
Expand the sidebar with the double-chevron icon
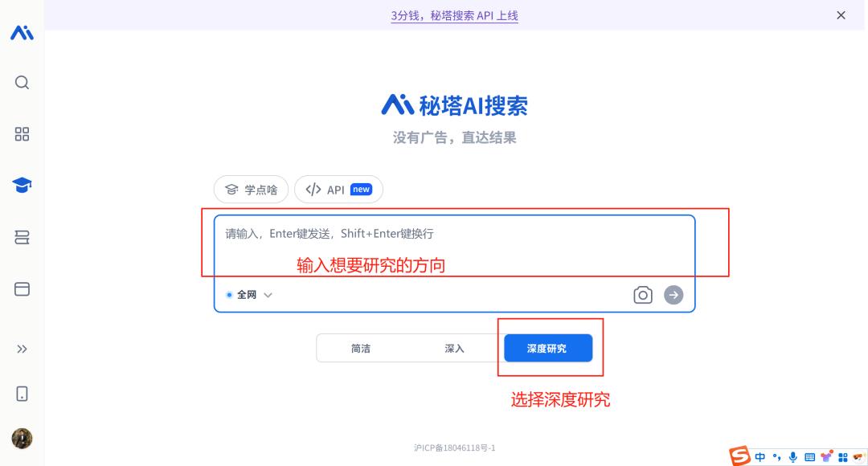[23, 349]
